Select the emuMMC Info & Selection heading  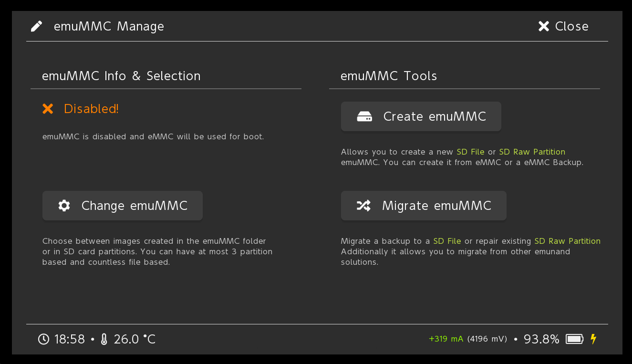(121, 76)
